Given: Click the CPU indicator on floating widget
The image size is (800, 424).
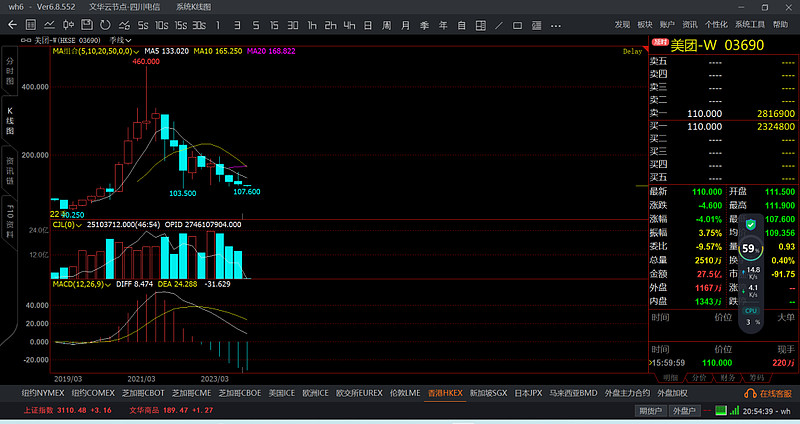Looking at the screenshot, I should click(x=751, y=310).
